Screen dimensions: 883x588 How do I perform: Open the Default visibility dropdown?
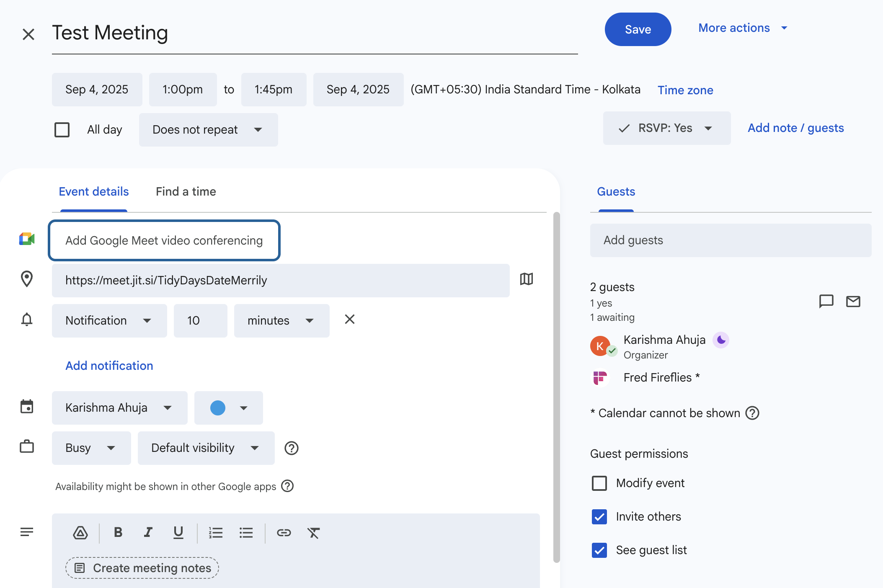[206, 448]
